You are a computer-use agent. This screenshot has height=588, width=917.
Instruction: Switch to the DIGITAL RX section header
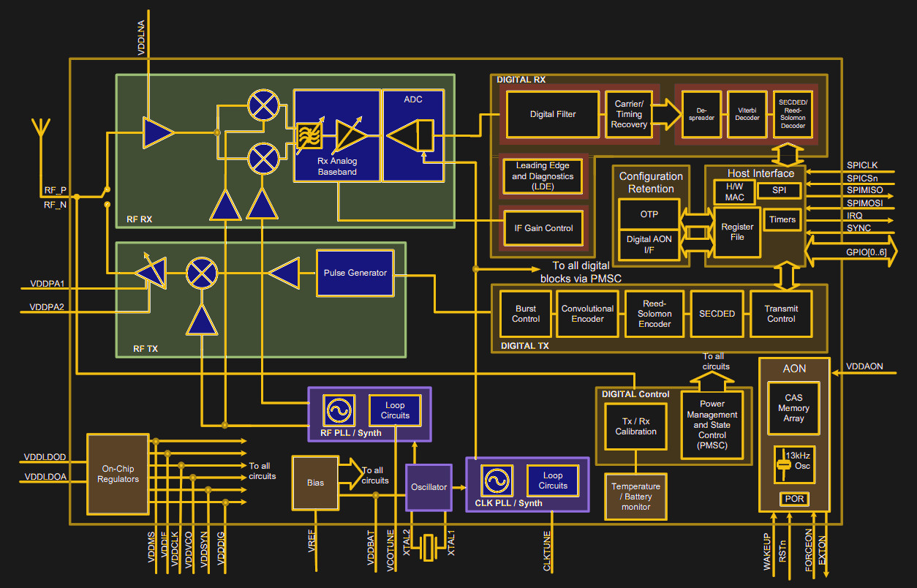tap(519, 79)
